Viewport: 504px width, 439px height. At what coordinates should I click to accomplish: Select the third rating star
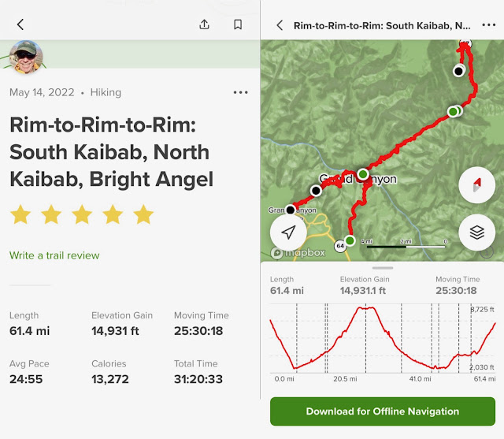[x=81, y=214]
